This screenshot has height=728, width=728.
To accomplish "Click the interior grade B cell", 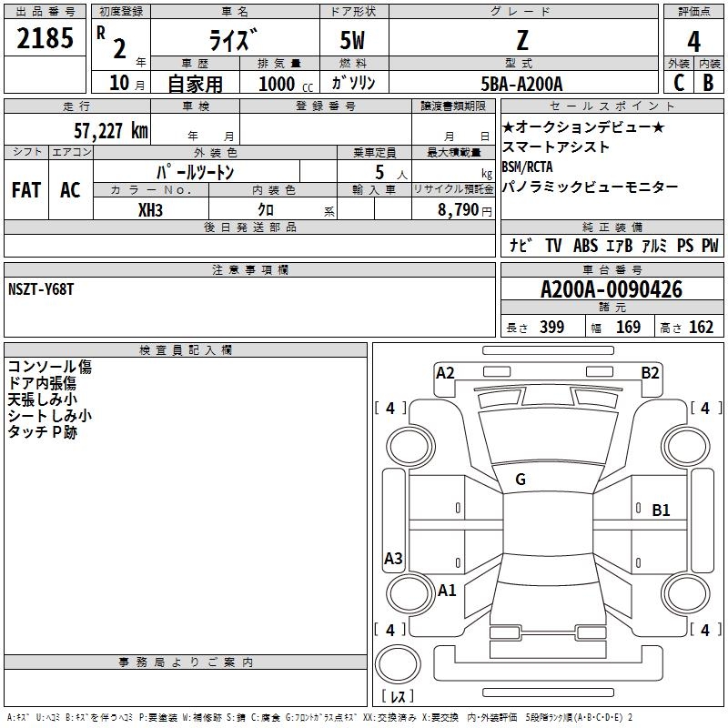I will (709, 83).
